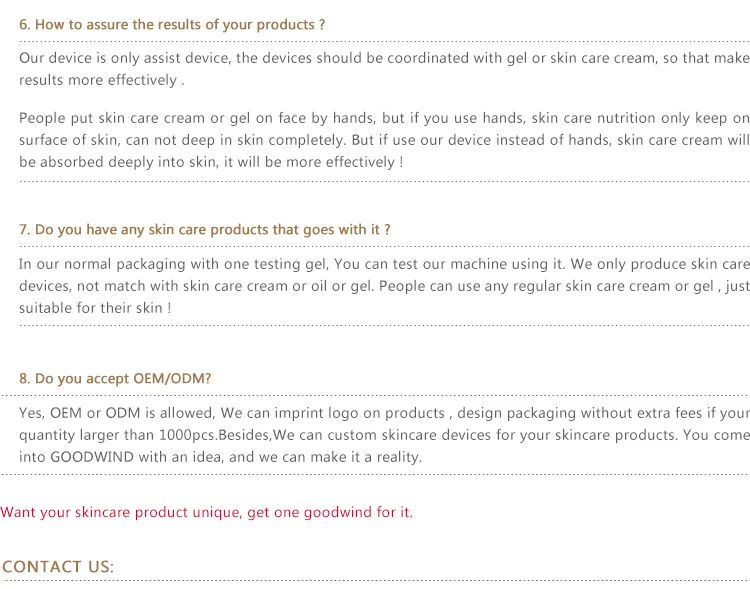Viewport: 750px width, 589px height.
Task: Click the question 6 heading about assuring results
Action: pyautogui.click(x=172, y=24)
